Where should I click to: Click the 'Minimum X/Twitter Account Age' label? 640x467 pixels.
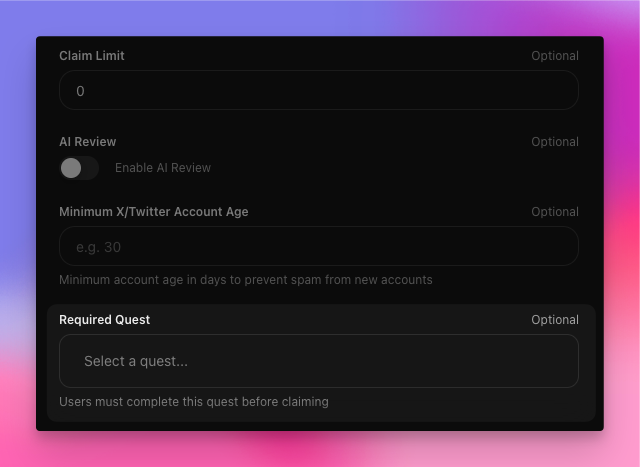click(154, 212)
